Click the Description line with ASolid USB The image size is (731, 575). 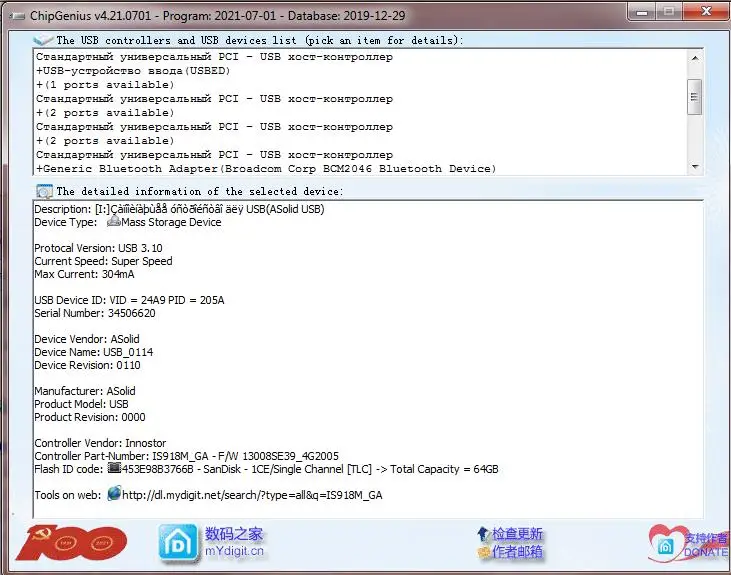tap(179, 209)
